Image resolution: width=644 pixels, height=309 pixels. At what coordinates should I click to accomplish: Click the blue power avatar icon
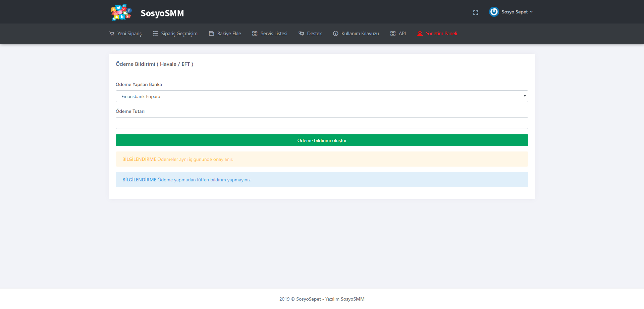494,12
